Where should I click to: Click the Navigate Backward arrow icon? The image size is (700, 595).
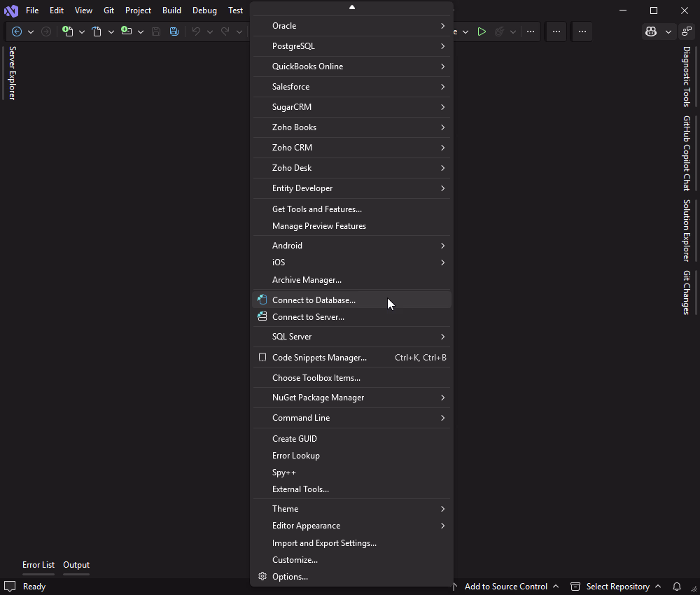(x=15, y=31)
